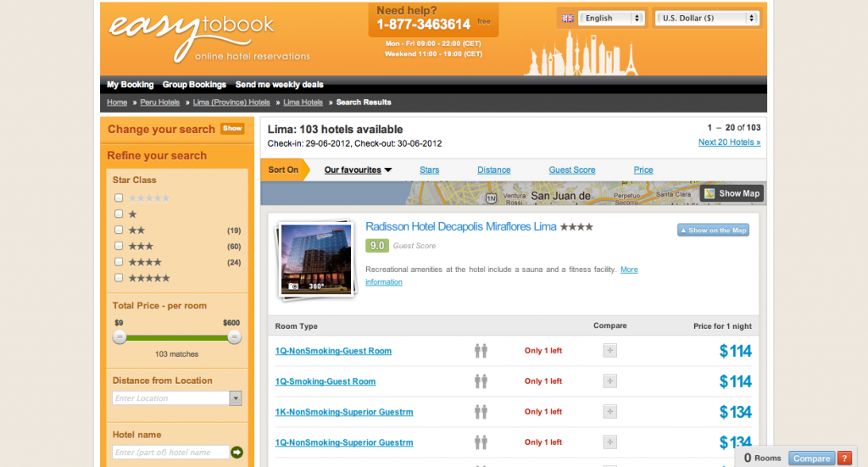Open Peru Hotels breadcrumb
The image size is (868, 467).
(160, 103)
